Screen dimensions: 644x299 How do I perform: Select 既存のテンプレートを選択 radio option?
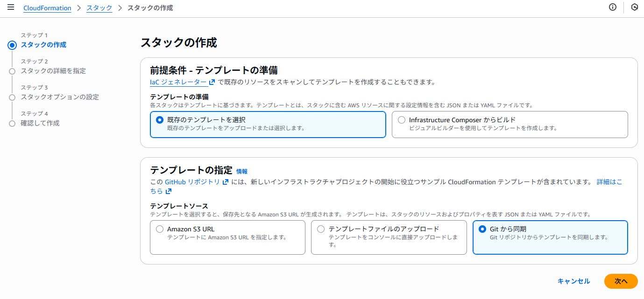pos(160,120)
